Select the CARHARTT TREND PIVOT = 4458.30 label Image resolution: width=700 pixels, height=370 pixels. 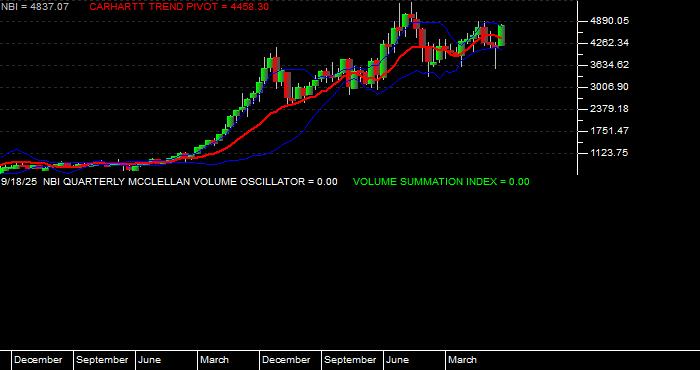click(179, 7)
